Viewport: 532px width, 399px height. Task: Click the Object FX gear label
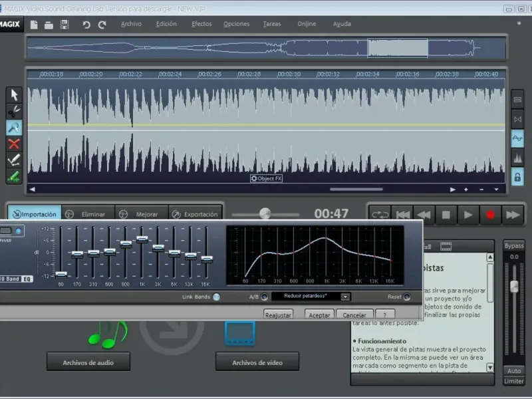(x=266, y=178)
